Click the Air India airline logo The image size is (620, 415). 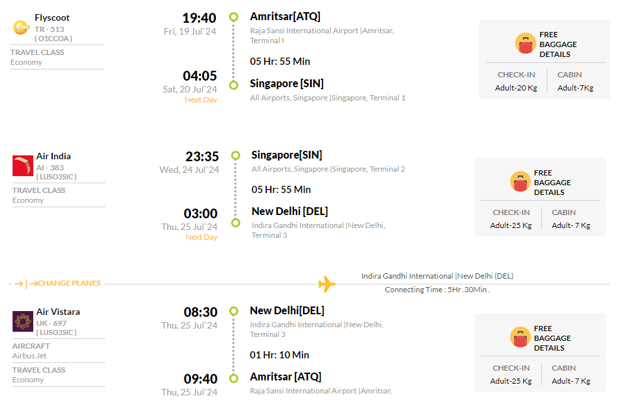click(23, 166)
